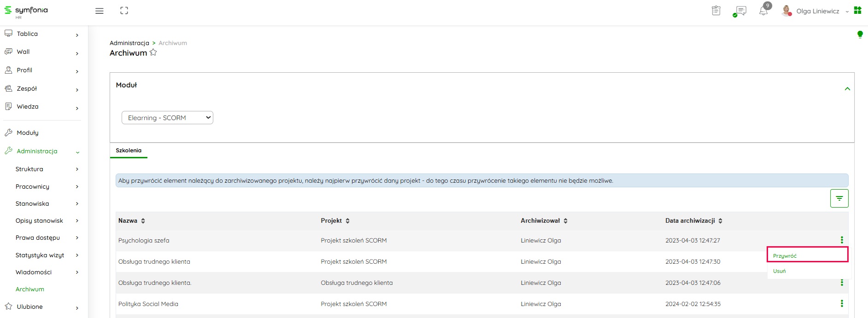Toggle fullscreen mode icon
The height and width of the screenshot is (318, 868).
pyautogui.click(x=124, y=11)
